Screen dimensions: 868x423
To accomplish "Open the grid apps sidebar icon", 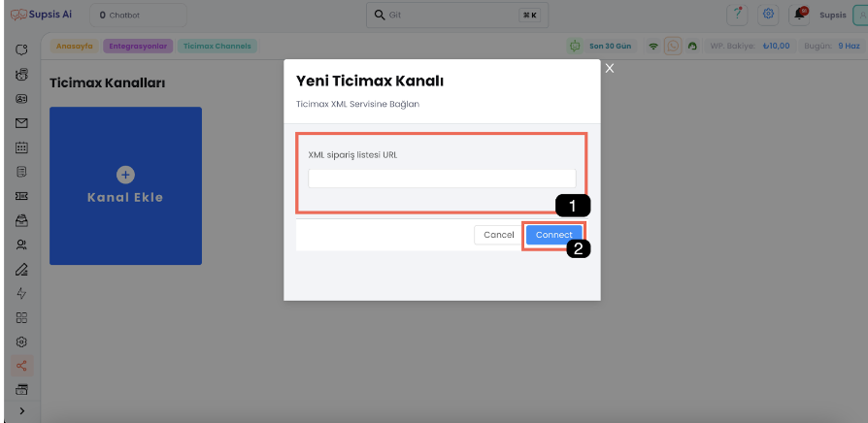I will [x=21, y=318].
